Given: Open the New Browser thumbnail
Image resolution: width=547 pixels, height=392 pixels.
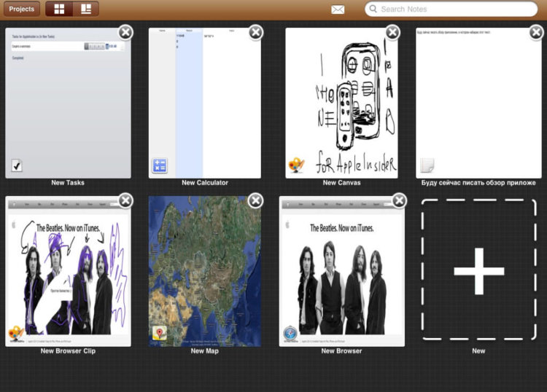Looking at the screenshot, I should [342, 271].
